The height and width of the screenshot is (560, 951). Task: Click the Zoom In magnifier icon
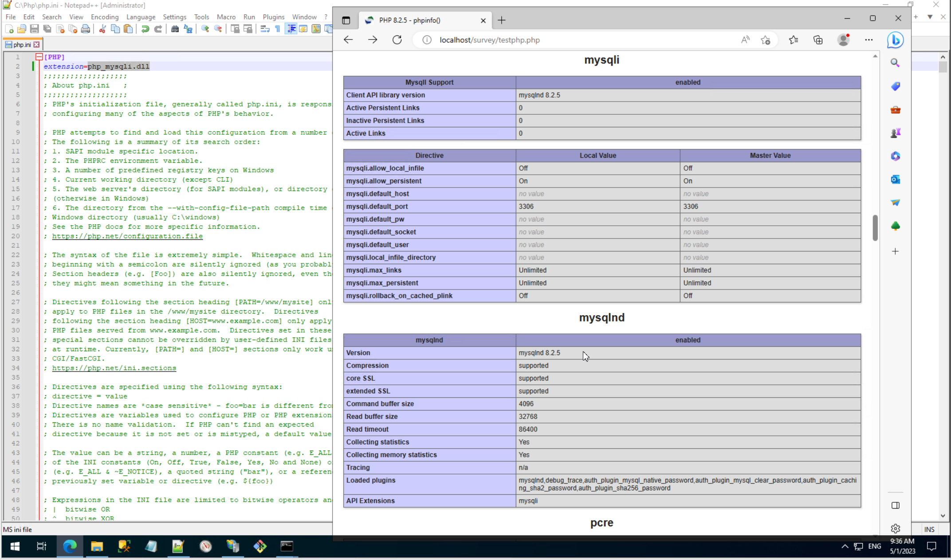click(x=205, y=29)
